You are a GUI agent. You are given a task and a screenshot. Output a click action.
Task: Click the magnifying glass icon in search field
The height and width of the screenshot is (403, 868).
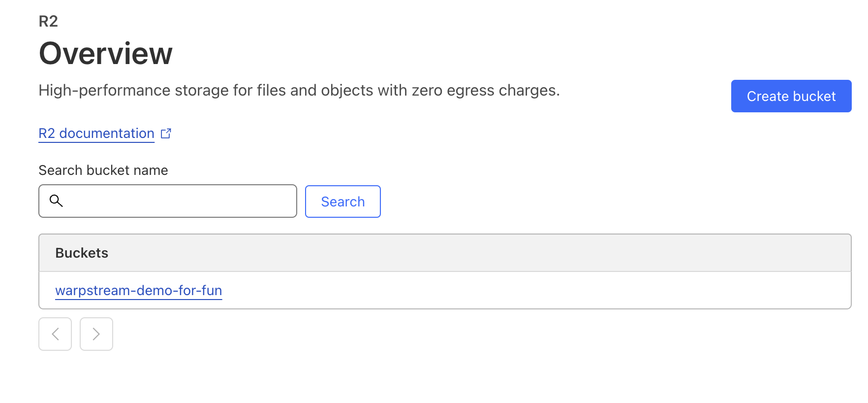(x=56, y=201)
